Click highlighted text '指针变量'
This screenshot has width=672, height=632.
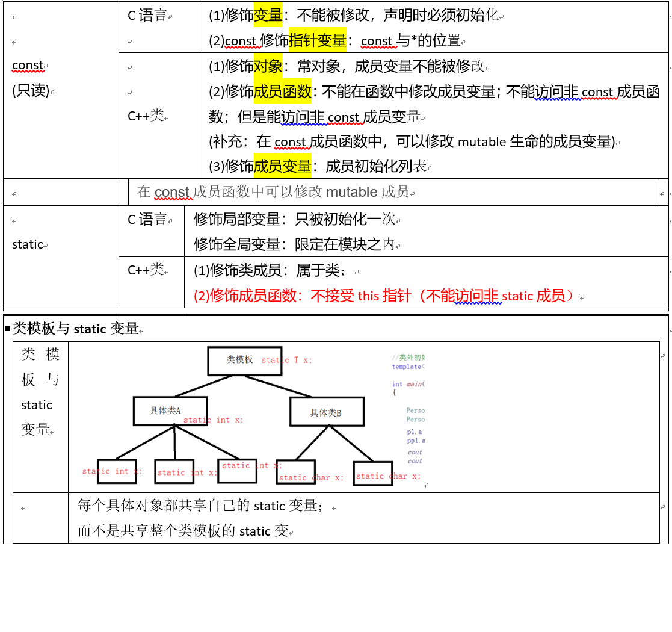318,40
